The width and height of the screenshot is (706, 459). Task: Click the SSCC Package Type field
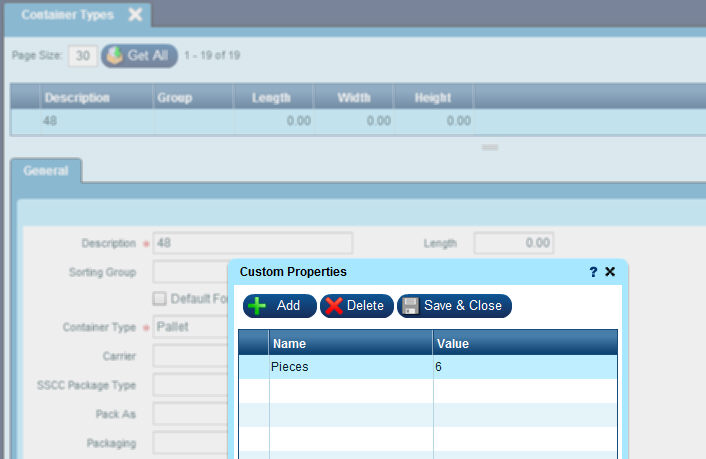(x=191, y=385)
